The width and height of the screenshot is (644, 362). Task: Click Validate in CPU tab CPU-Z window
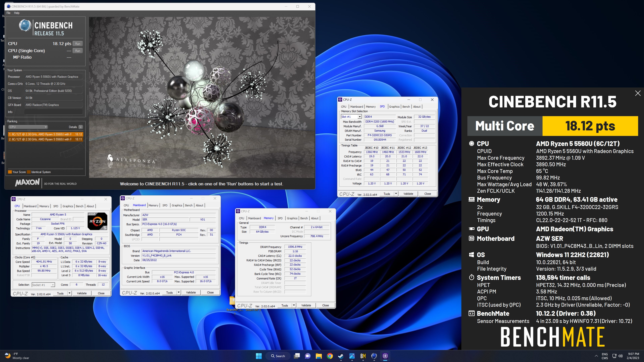pos(82,293)
